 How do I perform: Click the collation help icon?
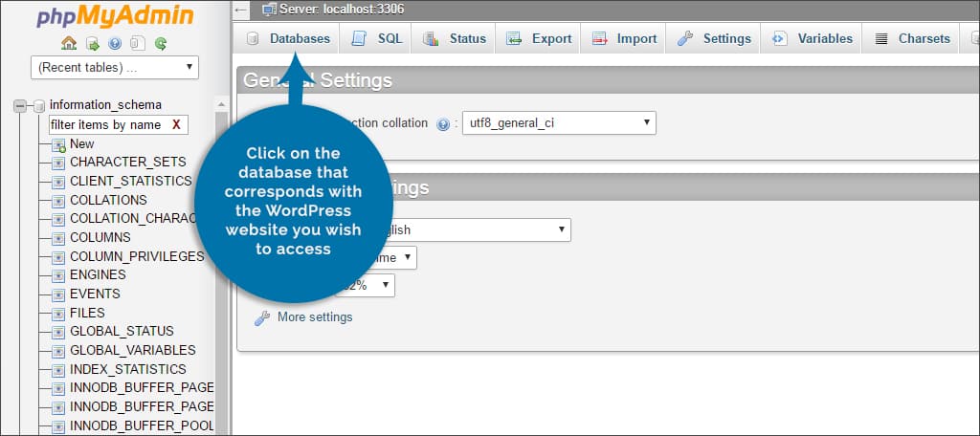point(442,123)
